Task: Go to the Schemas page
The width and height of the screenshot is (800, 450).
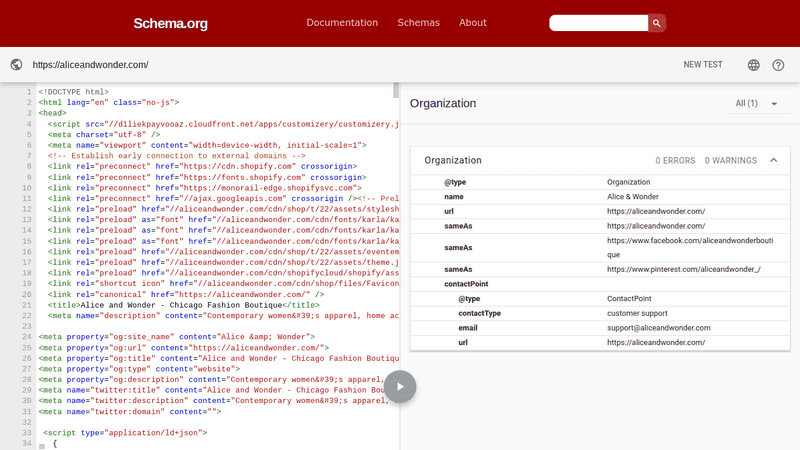Action: [x=418, y=23]
